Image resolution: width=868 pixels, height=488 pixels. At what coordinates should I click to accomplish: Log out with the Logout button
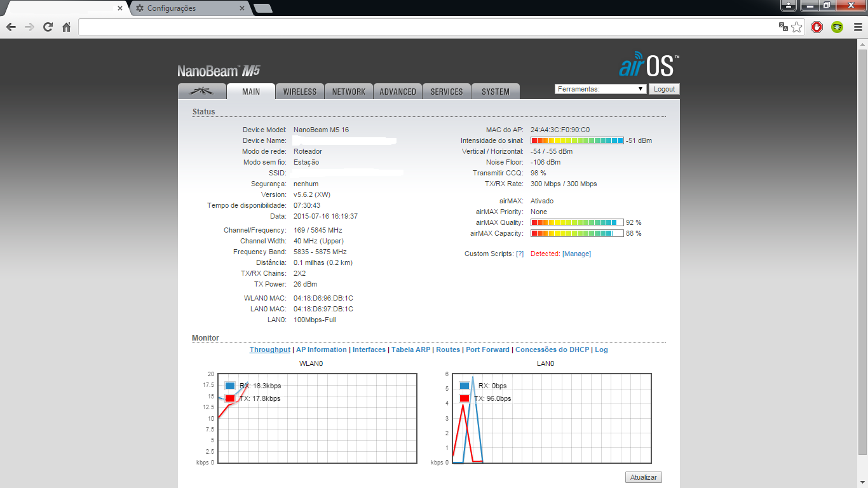pos(664,89)
